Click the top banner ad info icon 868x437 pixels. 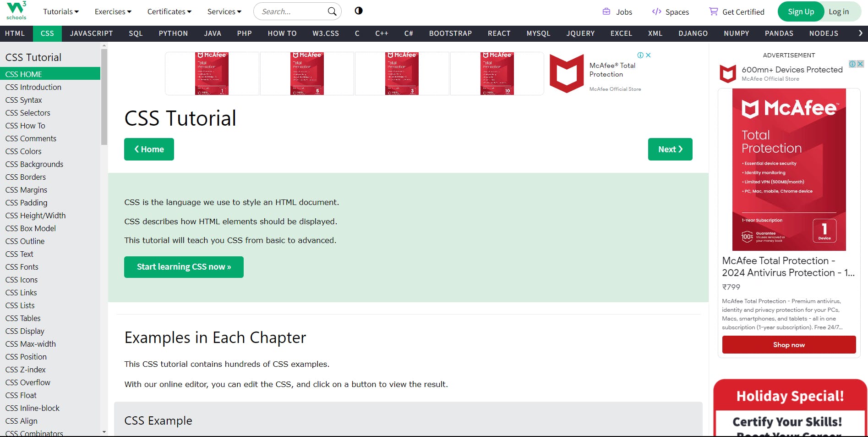click(640, 55)
